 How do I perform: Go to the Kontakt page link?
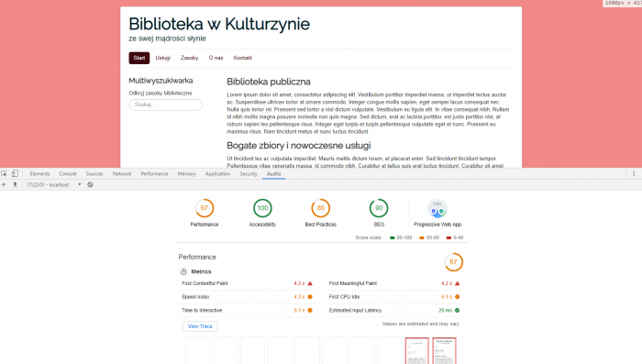tap(243, 58)
